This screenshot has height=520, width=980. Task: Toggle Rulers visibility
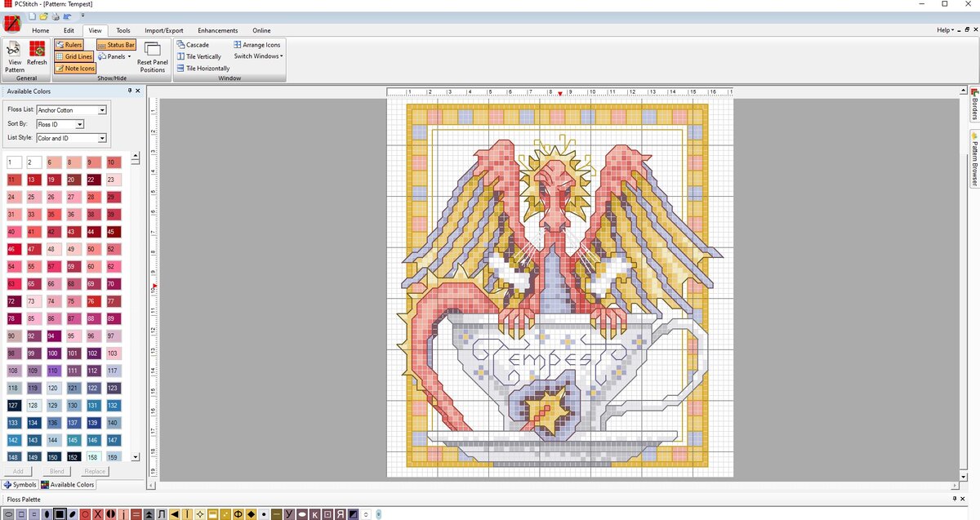(69, 45)
